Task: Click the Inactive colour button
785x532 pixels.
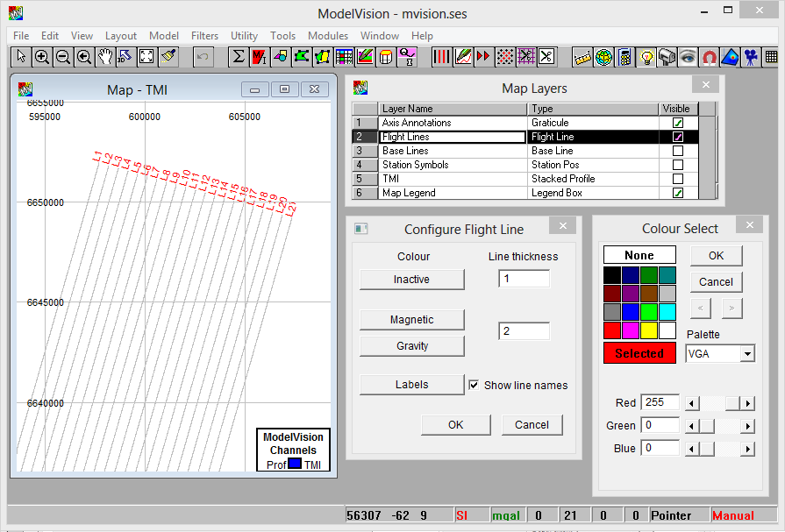Action: coord(411,280)
